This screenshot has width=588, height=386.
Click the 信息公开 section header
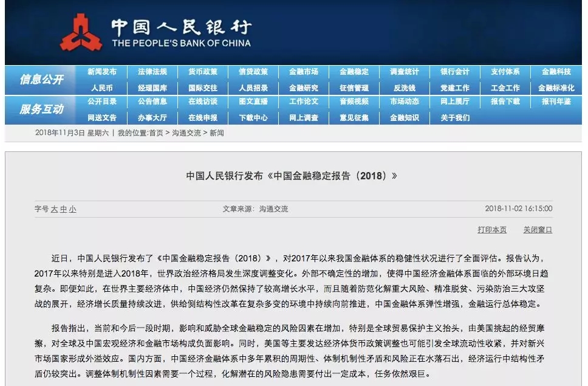(41, 80)
